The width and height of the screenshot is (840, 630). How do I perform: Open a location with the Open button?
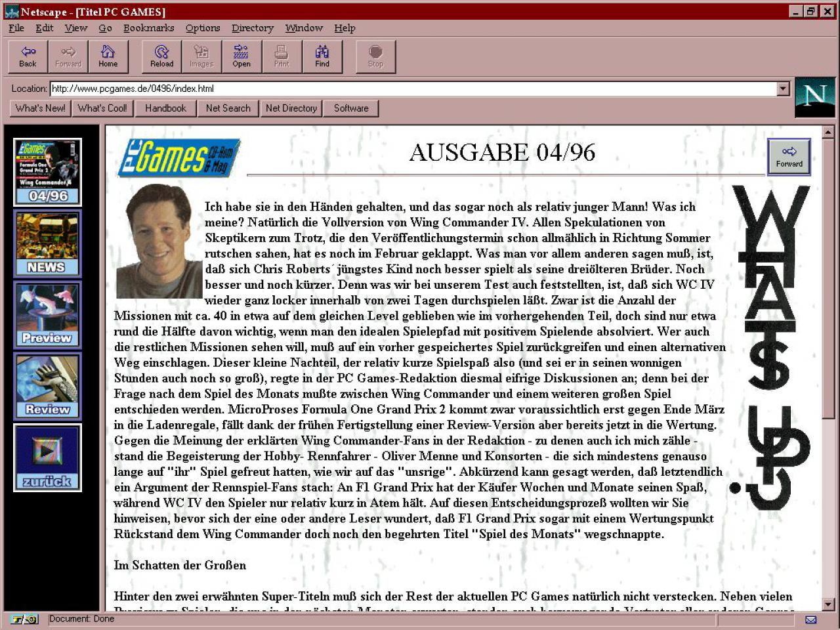point(241,56)
